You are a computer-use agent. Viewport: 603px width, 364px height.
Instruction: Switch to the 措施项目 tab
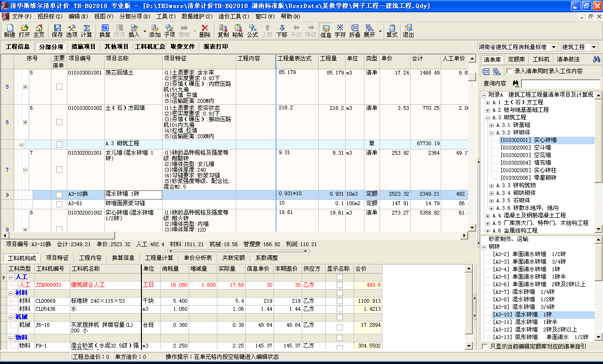tap(83, 47)
